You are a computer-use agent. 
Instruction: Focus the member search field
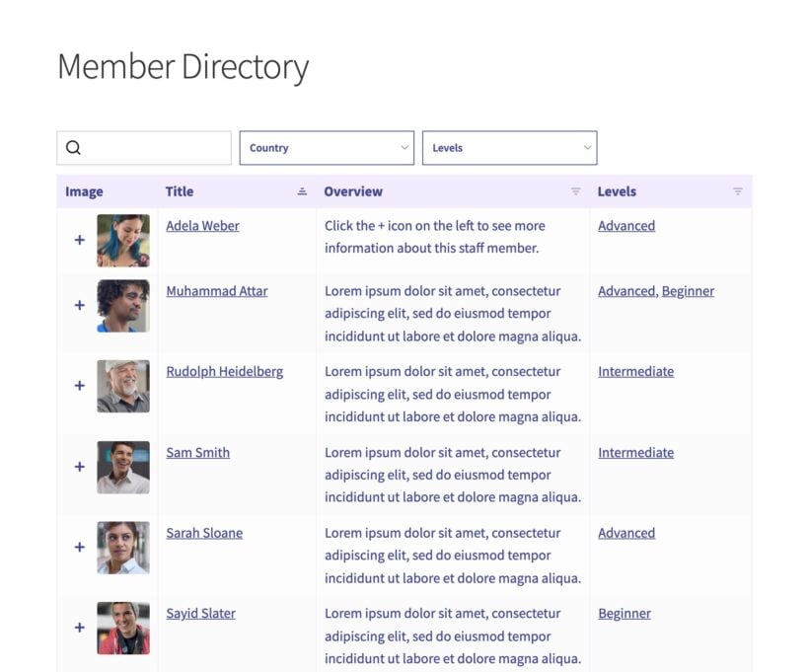pos(144,148)
